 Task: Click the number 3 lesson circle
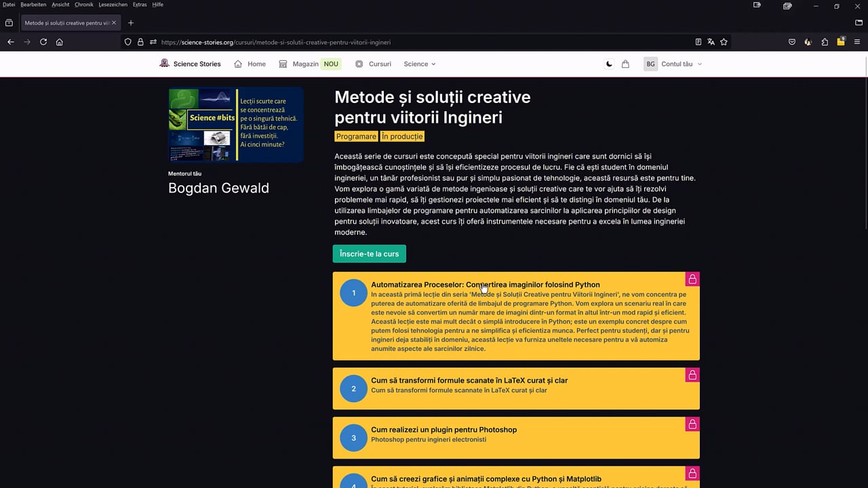point(353,438)
